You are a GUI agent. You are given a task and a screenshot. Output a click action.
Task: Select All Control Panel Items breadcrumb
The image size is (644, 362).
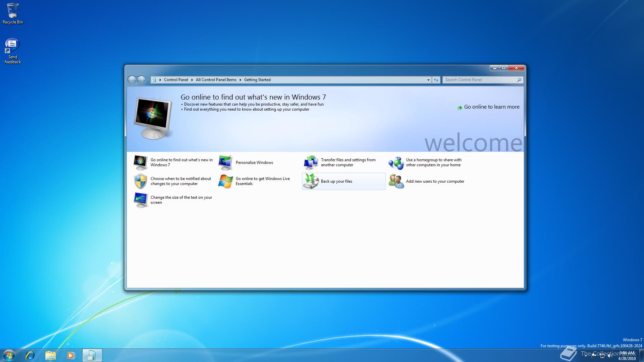(x=216, y=80)
